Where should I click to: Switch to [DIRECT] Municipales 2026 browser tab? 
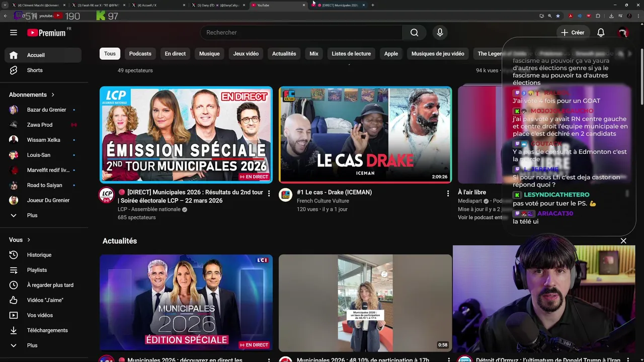[338, 5]
